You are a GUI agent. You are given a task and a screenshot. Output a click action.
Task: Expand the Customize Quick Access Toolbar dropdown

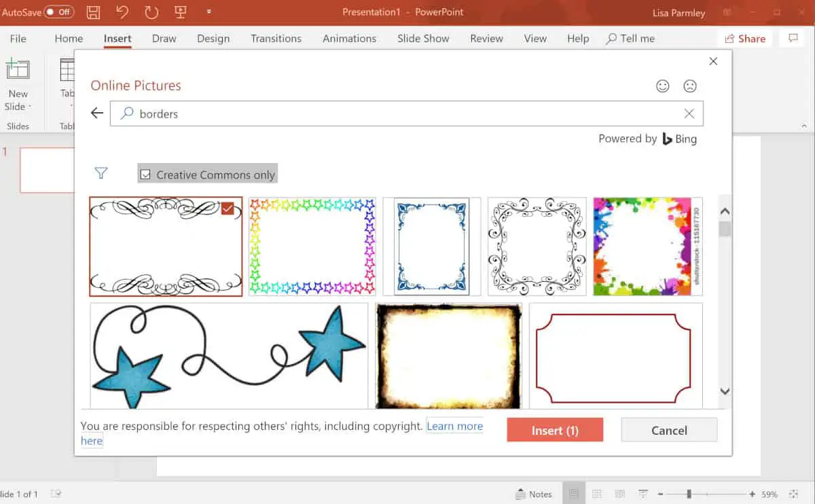click(209, 12)
